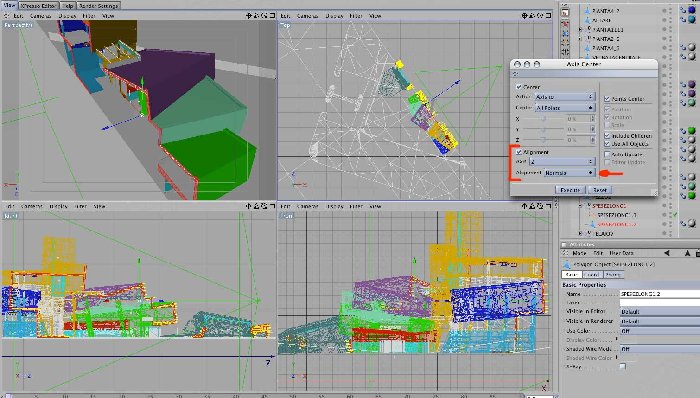Click the X percentage slider in Axis Center
The width and height of the screenshot is (700, 398).
point(544,119)
